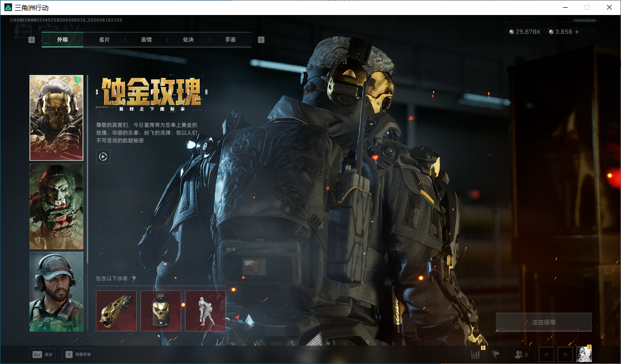
Task: Select the white-faced puppet skin thumbnail
Action: click(x=56, y=207)
